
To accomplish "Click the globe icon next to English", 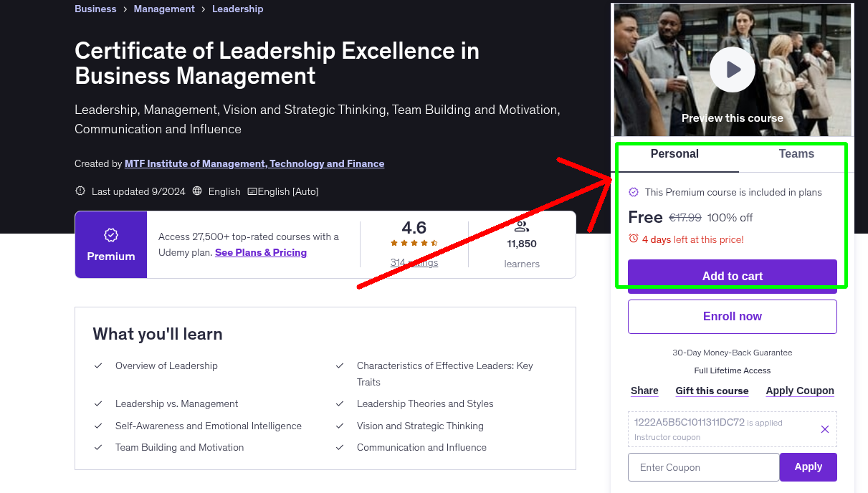I will click(x=196, y=191).
